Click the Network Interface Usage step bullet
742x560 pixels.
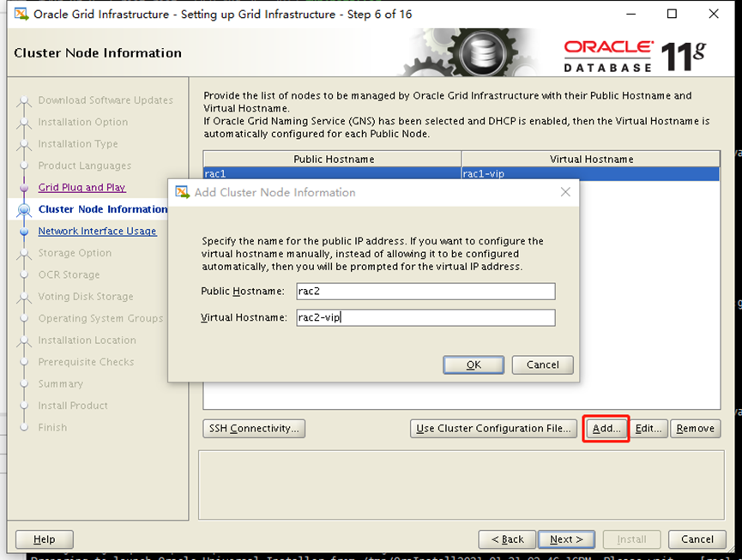[24, 232]
